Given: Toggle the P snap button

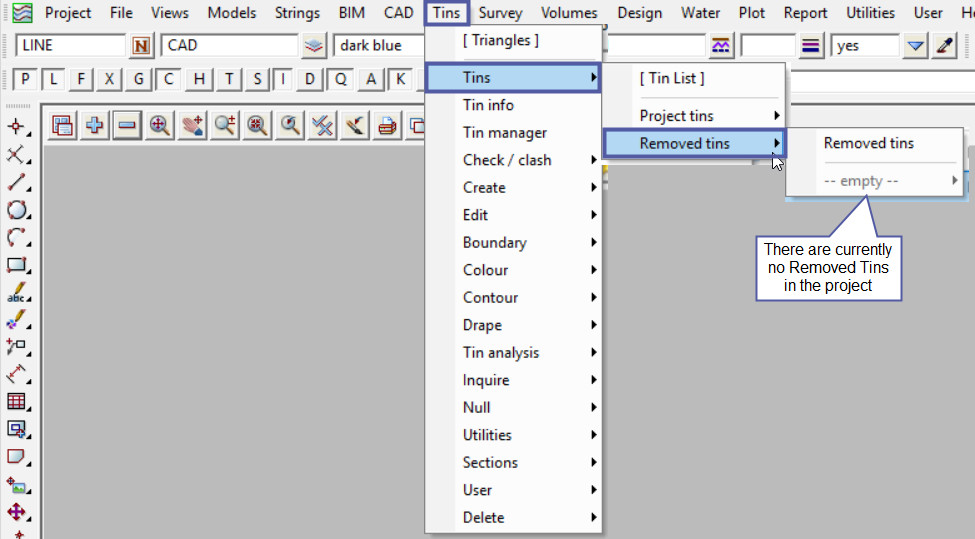Looking at the screenshot, I should tap(25, 80).
